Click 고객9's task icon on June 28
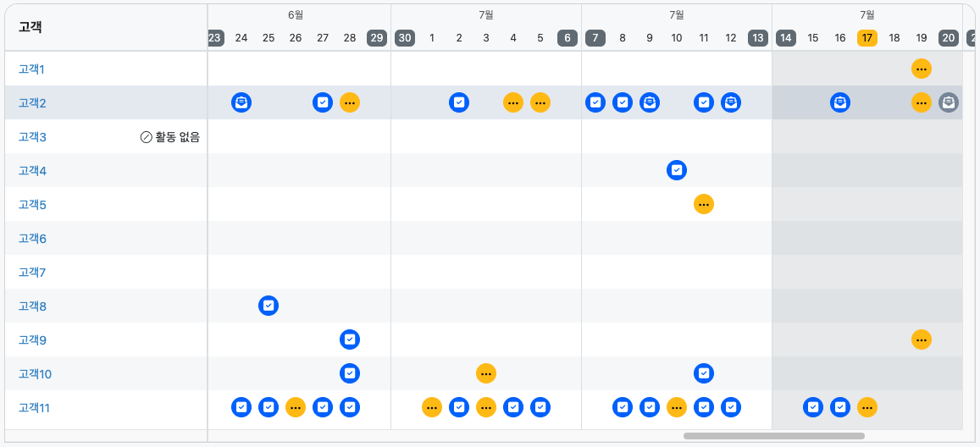 click(350, 339)
